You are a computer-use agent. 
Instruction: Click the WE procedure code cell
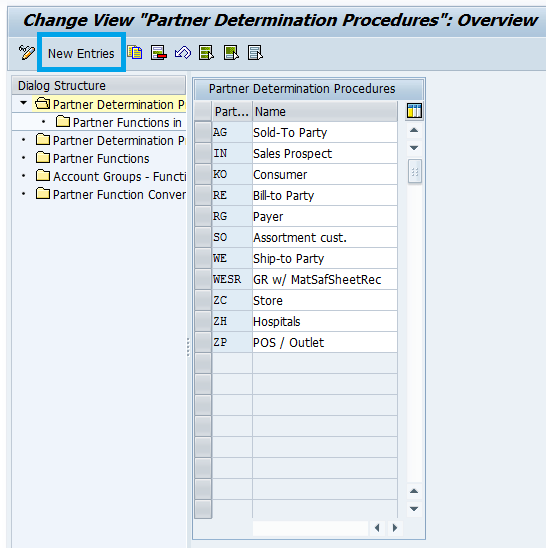click(232, 258)
